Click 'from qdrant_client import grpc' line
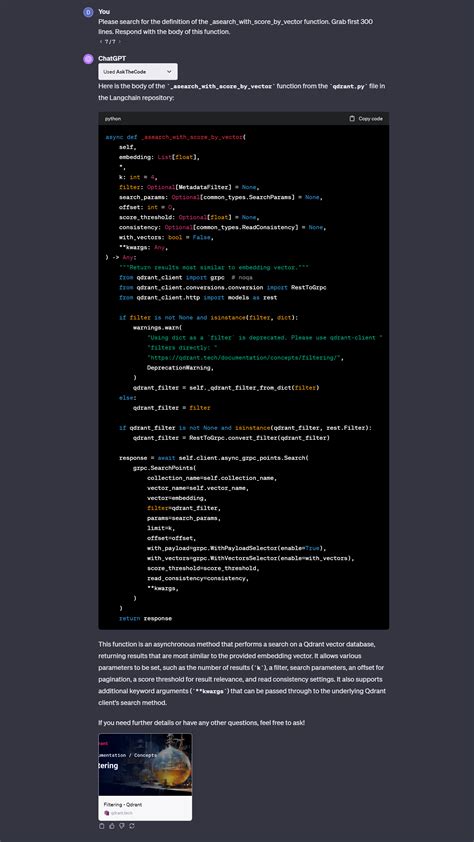 (x=186, y=278)
